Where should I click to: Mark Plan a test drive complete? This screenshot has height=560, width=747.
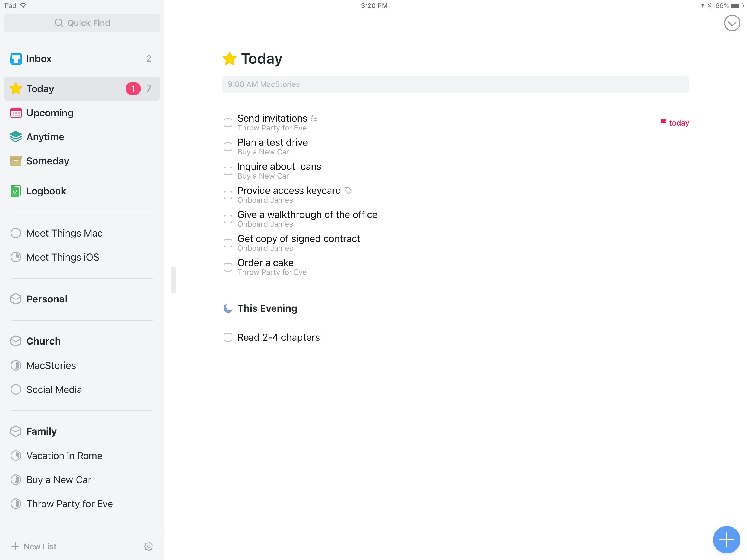click(x=228, y=147)
